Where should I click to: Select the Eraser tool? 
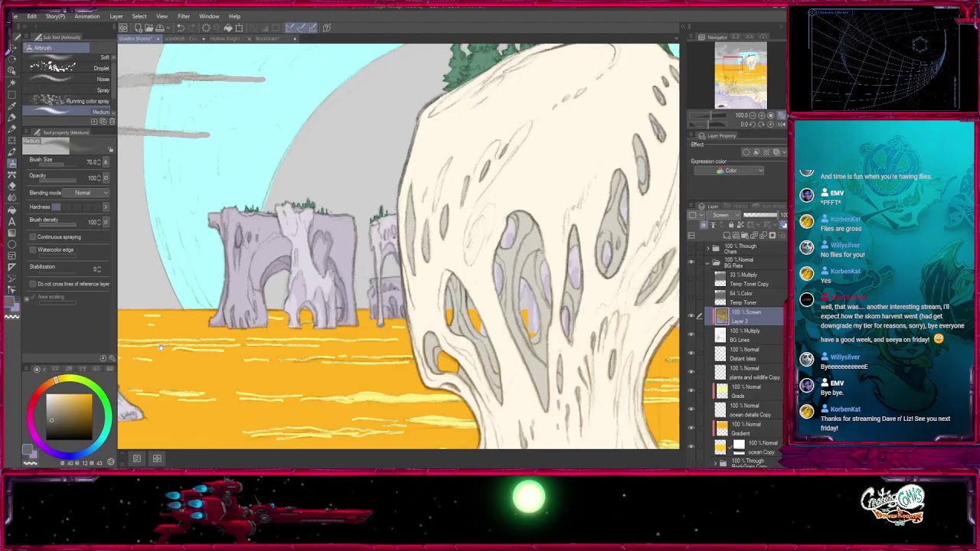click(12, 185)
